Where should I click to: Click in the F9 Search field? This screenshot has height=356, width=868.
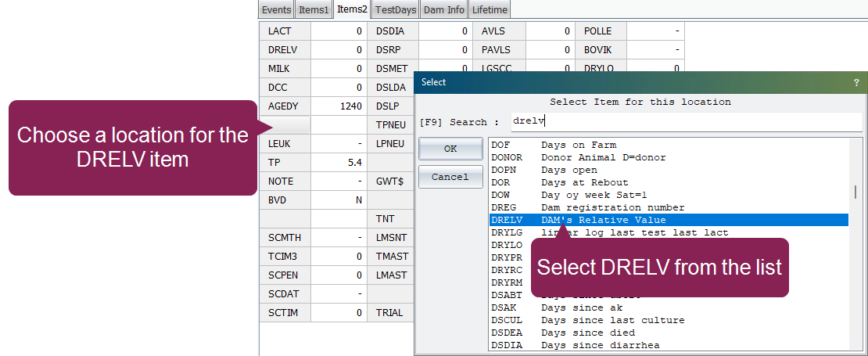(685, 122)
